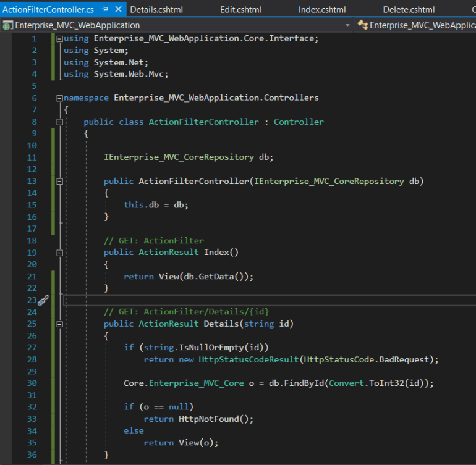
Task: Open the Index.cshtml tab
Action: click(x=322, y=10)
